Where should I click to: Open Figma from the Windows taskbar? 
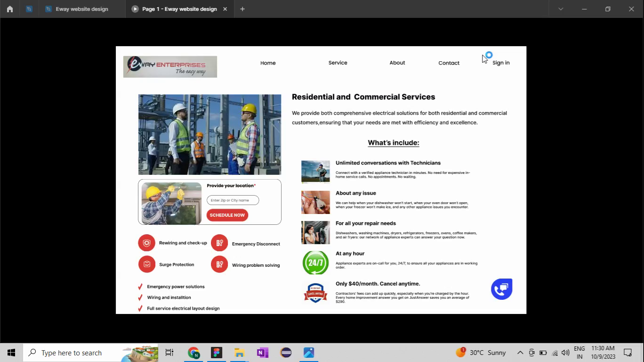[x=217, y=353]
